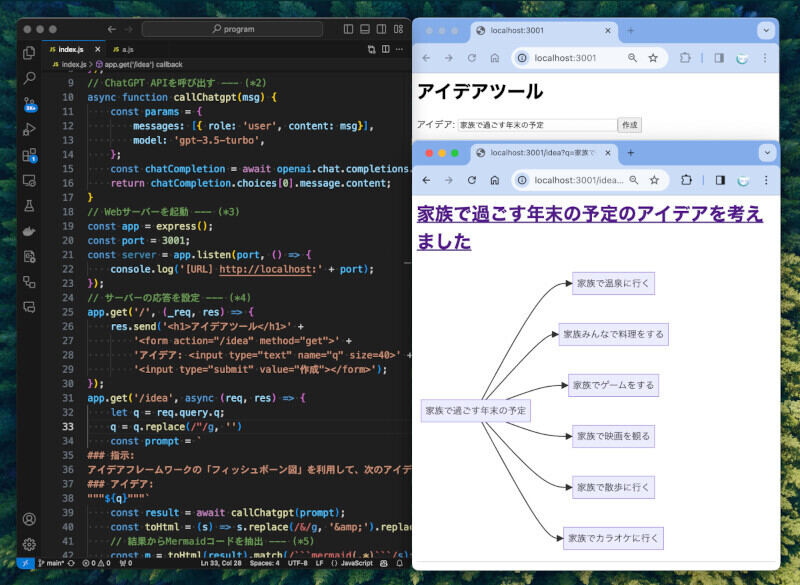Toggle Chrome side panel in front browser window

718,180
